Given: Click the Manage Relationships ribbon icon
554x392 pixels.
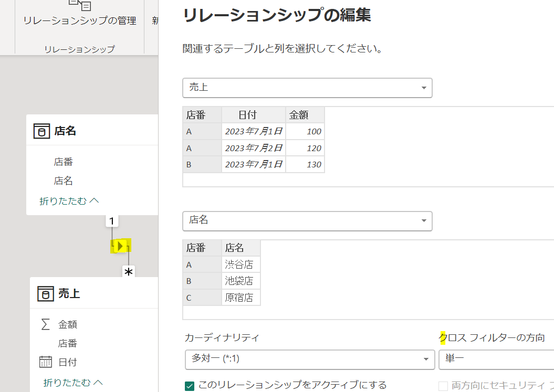Looking at the screenshot, I should (79, 4).
